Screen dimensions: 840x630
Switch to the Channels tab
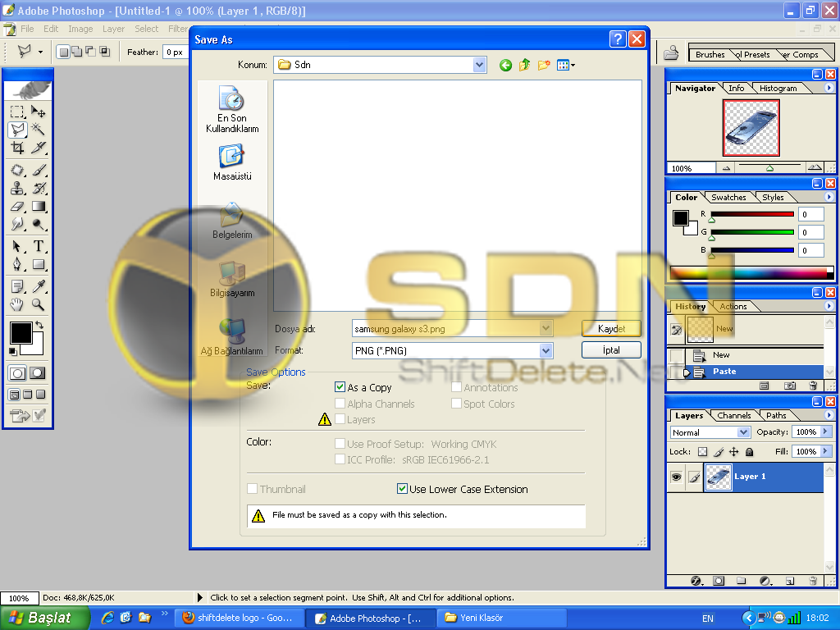733,415
